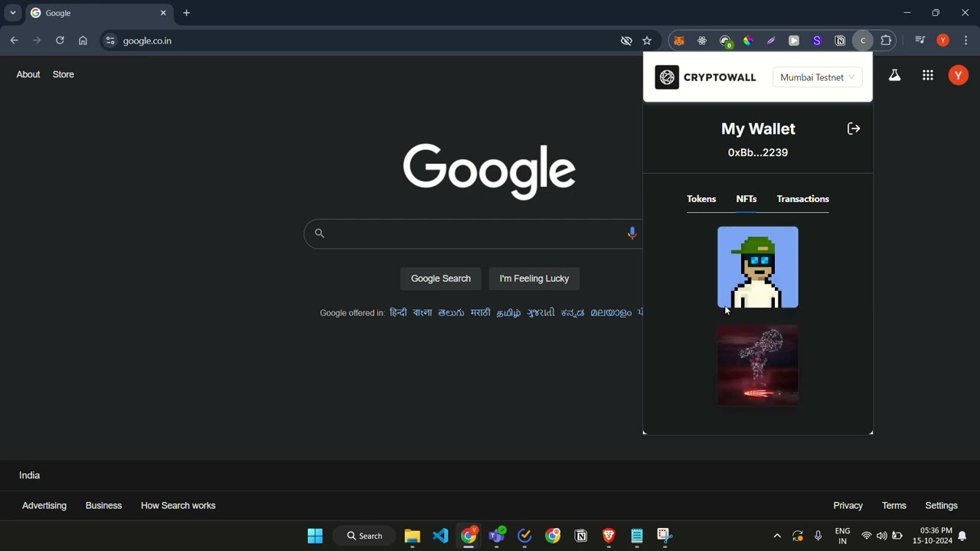The height and width of the screenshot is (551, 980).
Task: Open the Chrome tab search dropdown
Action: click(x=13, y=13)
